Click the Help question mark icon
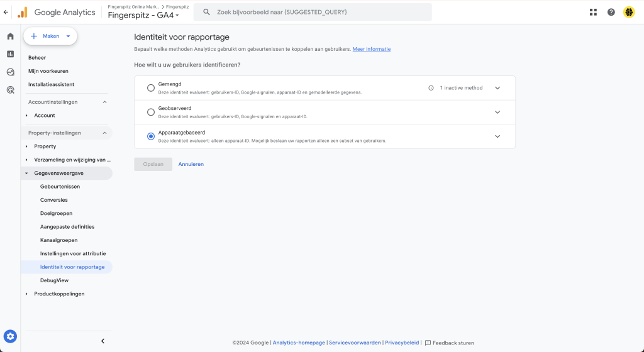644x352 pixels. [x=611, y=13]
